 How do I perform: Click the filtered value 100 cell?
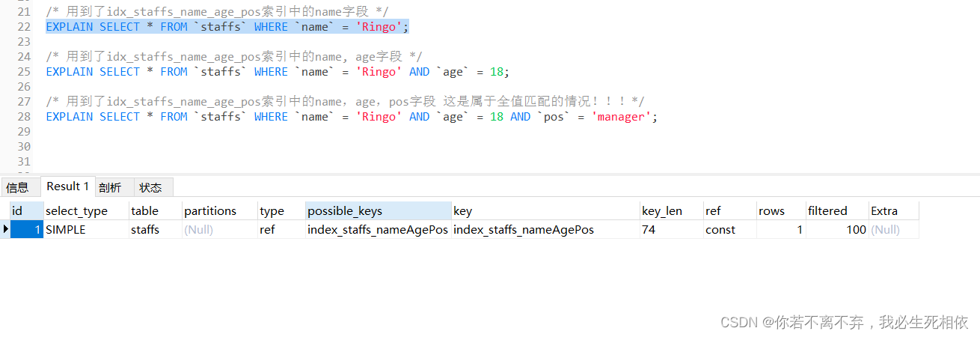pyautogui.click(x=836, y=230)
